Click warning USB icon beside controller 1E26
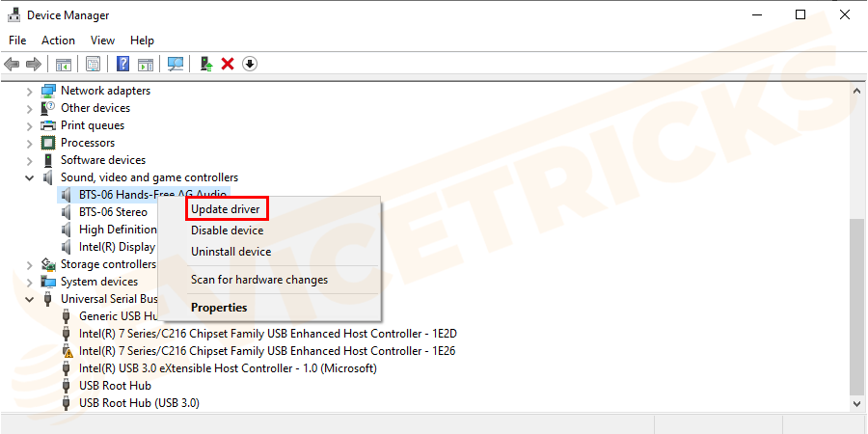 click(x=67, y=351)
